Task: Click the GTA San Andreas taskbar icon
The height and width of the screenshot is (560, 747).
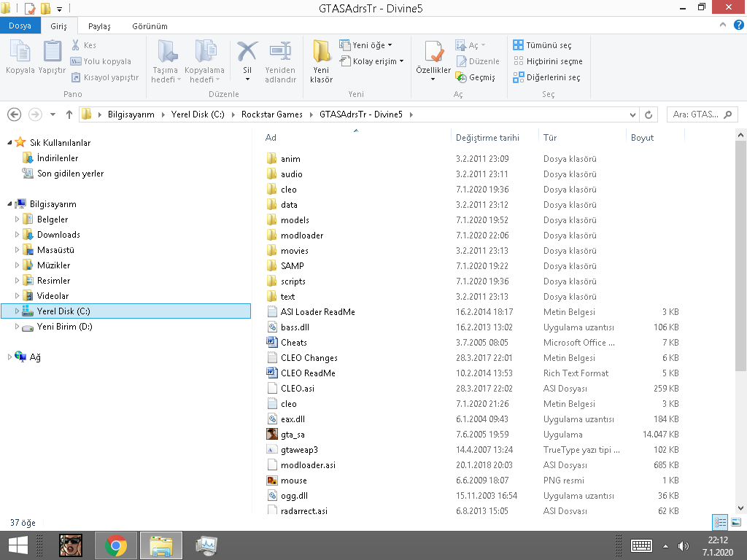Action: pos(71,545)
